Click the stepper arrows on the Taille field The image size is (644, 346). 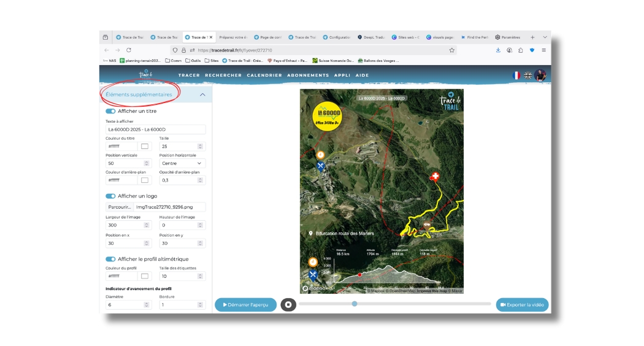[200, 147]
